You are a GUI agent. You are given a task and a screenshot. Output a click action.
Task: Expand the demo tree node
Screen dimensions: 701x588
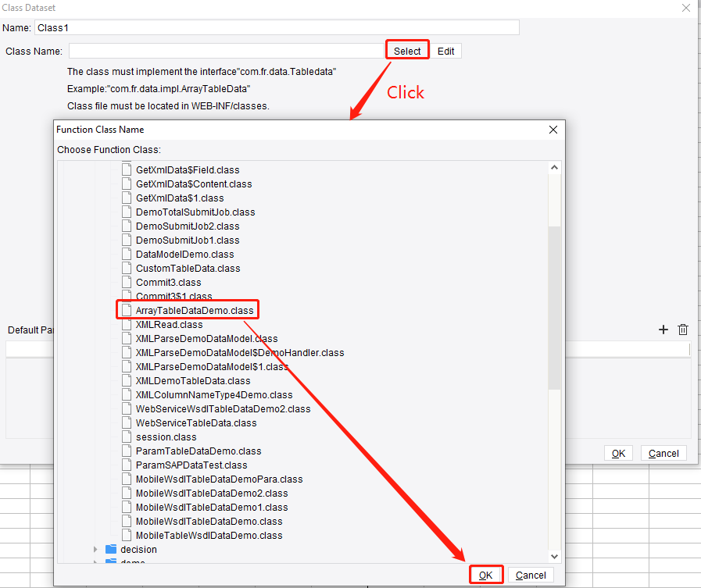point(95,563)
